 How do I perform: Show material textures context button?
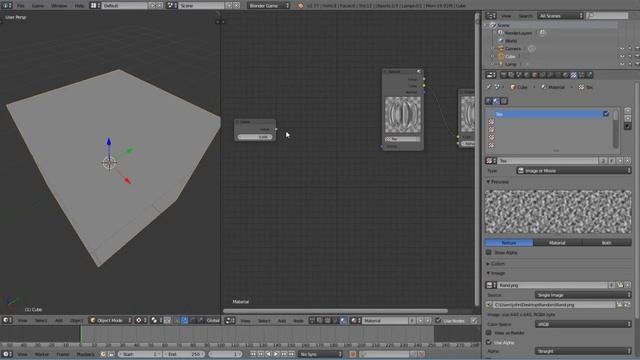point(496,101)
